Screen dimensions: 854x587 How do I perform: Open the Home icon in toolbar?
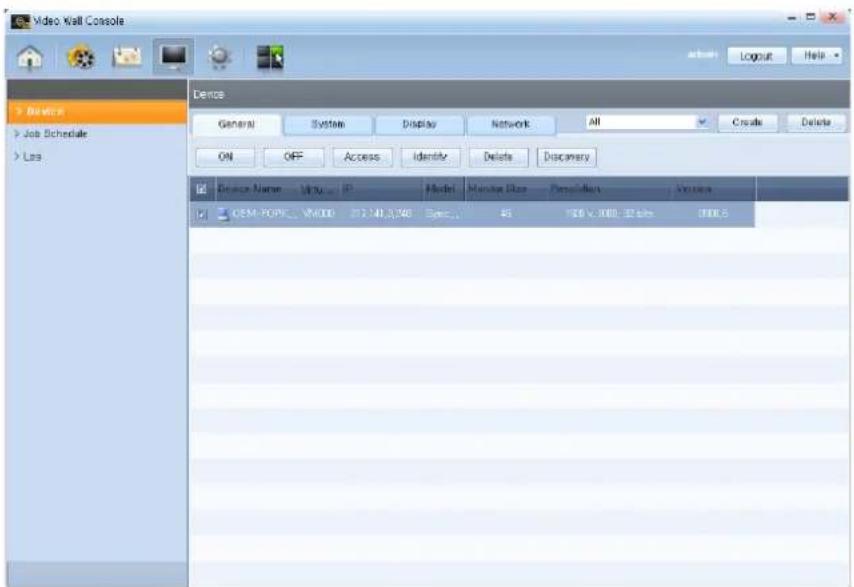30,57
